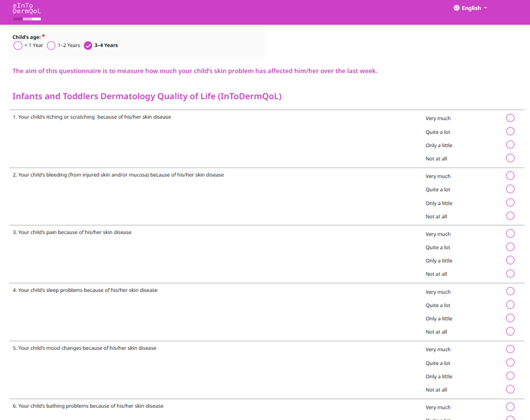Choose 'Very much' for mood changes
Viewport: 530px width, 420px height.
tap(510, 349)
